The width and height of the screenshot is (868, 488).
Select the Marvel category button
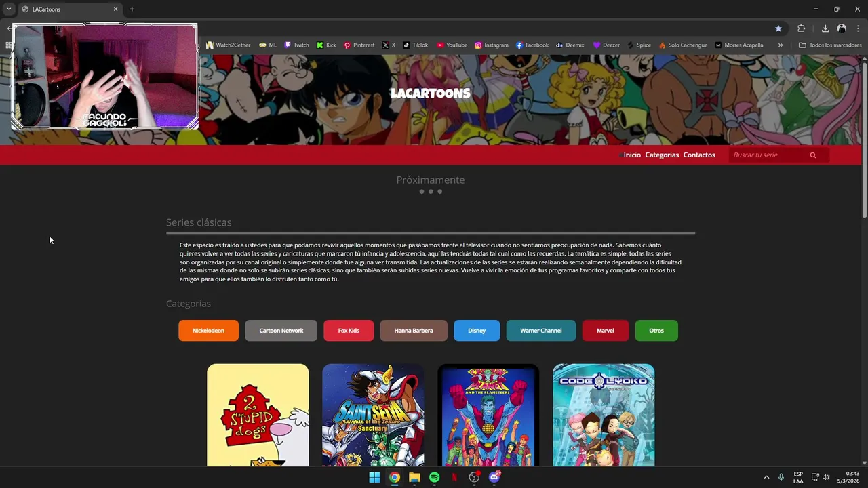click(606, 331)
